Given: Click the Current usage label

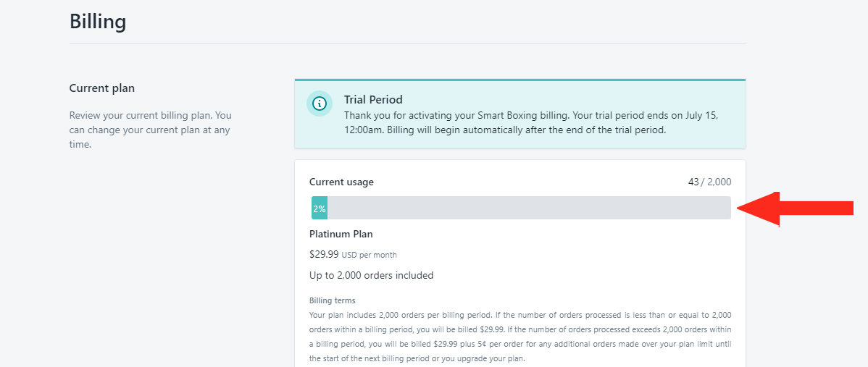Looking at the screenshot, I should [341, 182].
